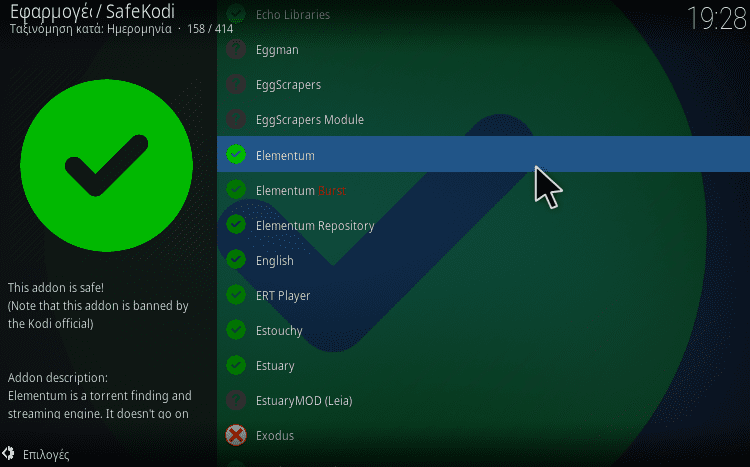Image resolution: width=750 pixels, height=467 pixels.
Task: Click the unknown status icon beside EggScrapers Module
Action: tap(236, 119)
